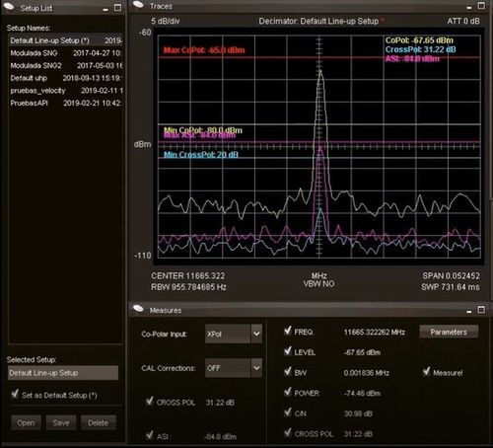Toggle the Set as Default Setup checkbox
This screenshot has height=448, width=493.
pos(15,394)
